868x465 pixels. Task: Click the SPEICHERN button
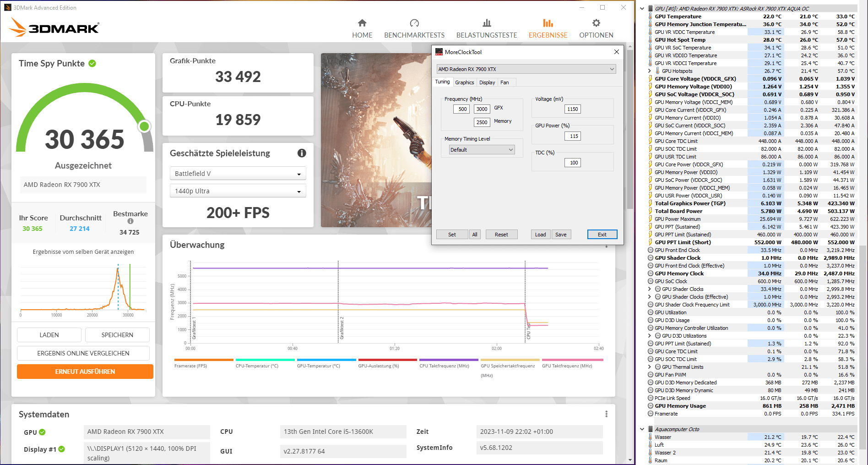point(117,335)
